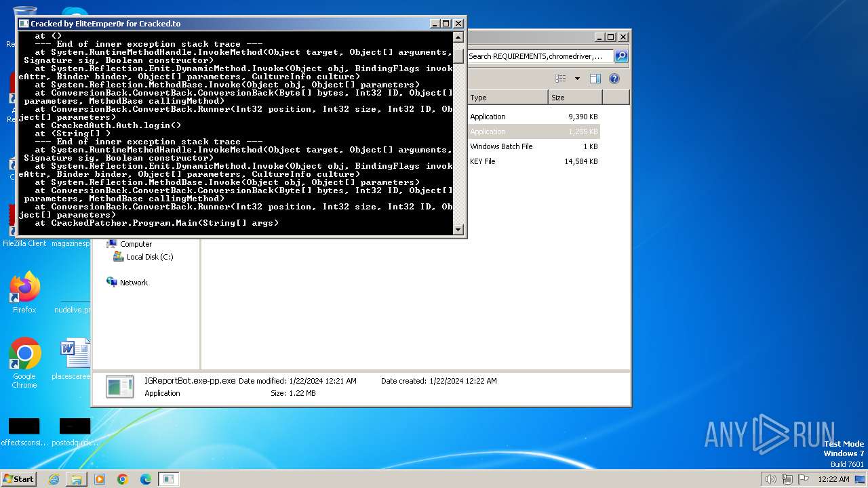The width and height of the screenshot is (868, 488).
Task: Sort files by the Type column header
Action: coord(507,98)
